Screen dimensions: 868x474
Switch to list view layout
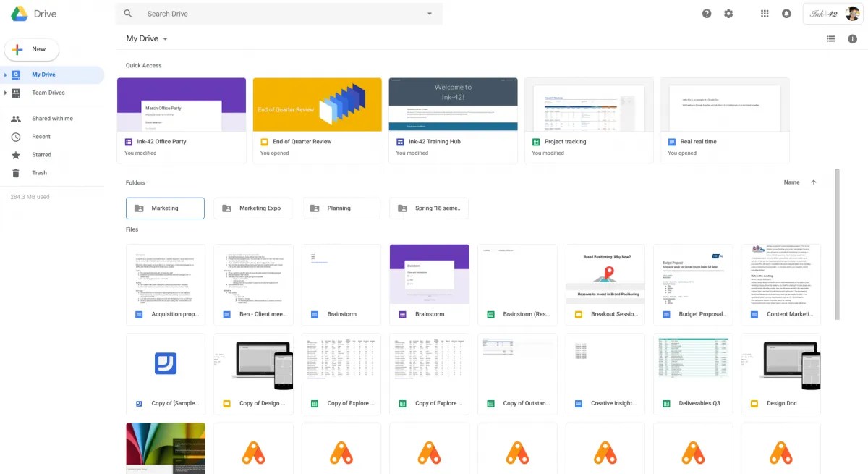(x=830, y=38)
